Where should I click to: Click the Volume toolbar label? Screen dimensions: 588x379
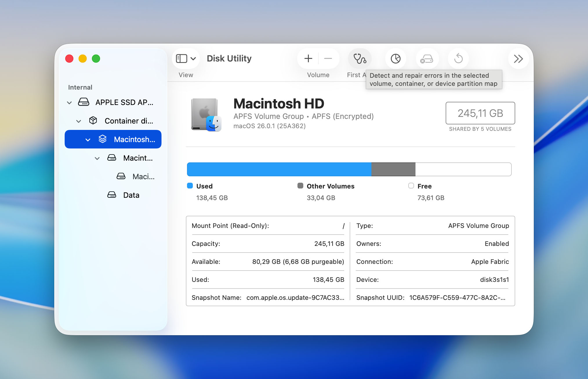[318, 75]
